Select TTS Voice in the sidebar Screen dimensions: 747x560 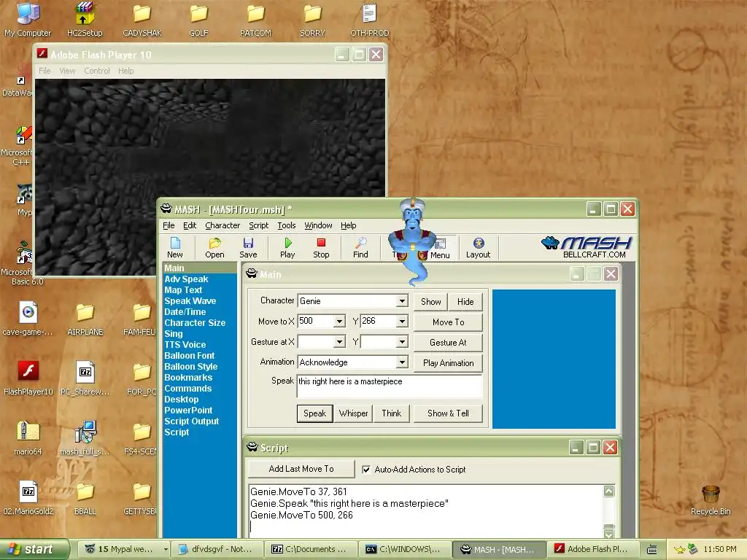tap(185, 345)
